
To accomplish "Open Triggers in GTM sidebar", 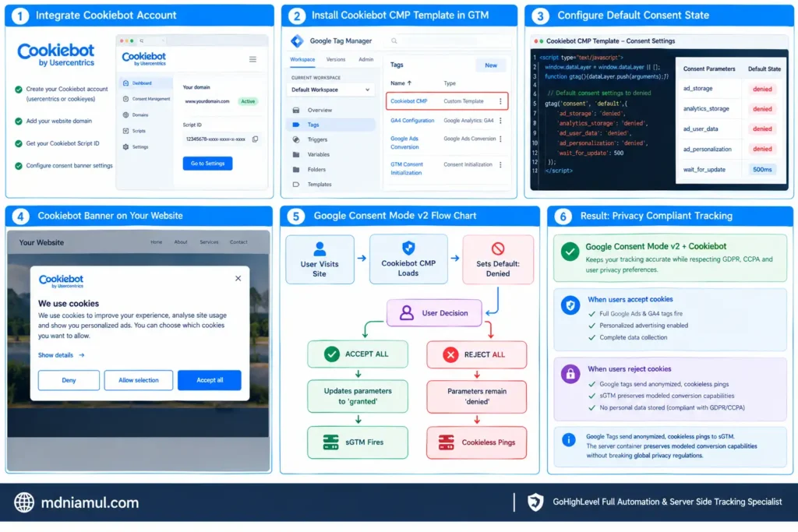I will click(317, 139).
